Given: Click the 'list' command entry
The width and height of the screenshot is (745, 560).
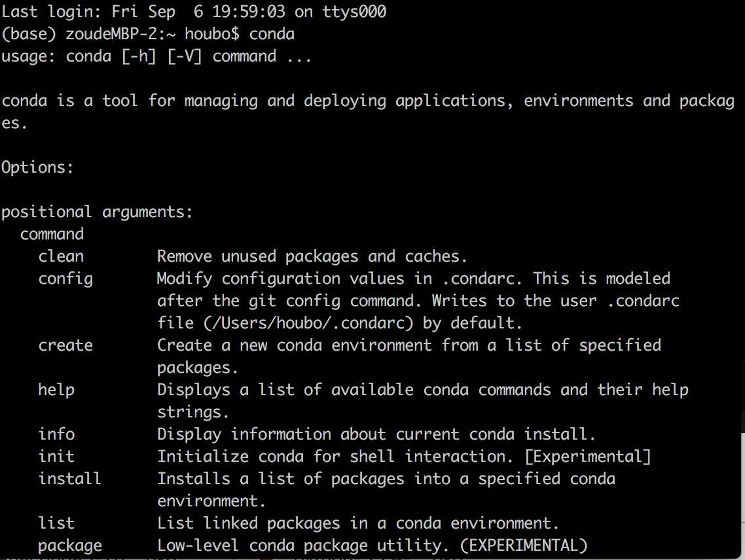Looking at the screenshot, I should coord(56,523).
